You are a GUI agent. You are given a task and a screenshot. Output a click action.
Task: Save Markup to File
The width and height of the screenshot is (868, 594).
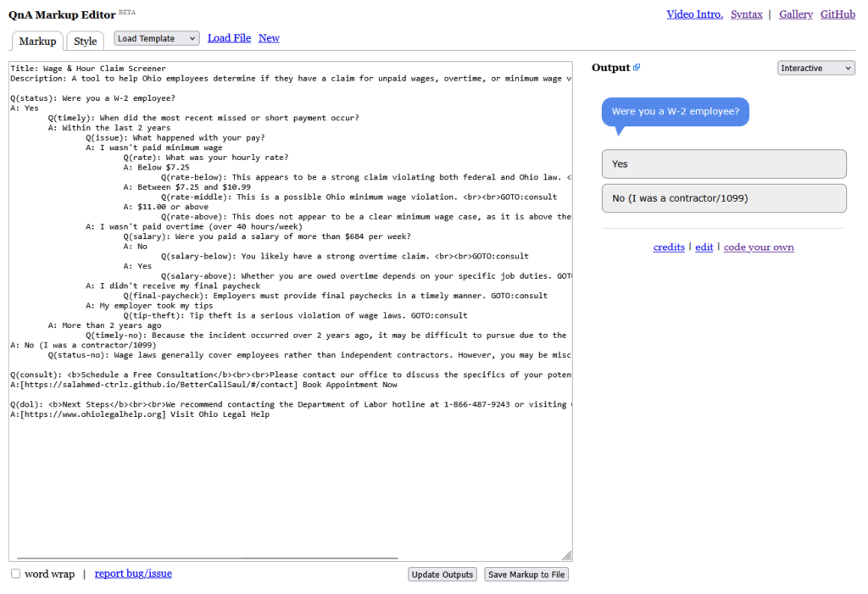pos(526,574)
